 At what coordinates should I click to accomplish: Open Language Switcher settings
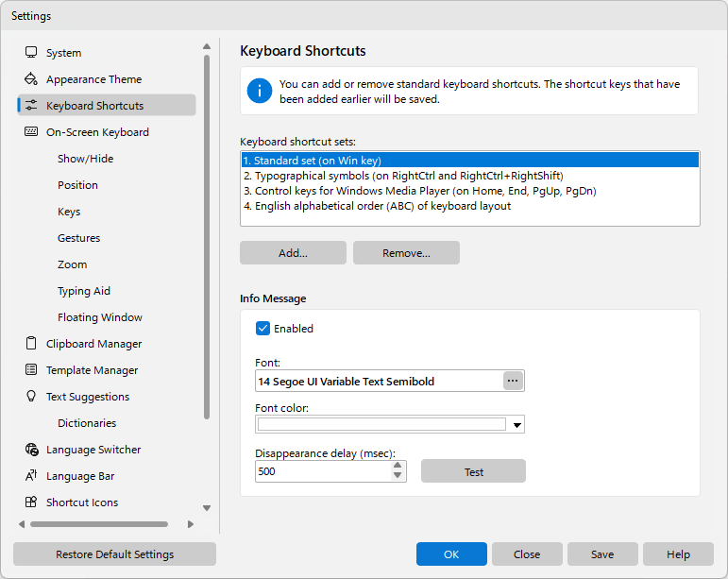[x=93, y=450]
